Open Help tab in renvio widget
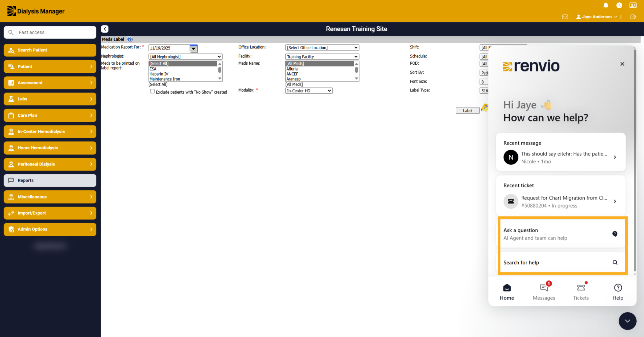 618,292
